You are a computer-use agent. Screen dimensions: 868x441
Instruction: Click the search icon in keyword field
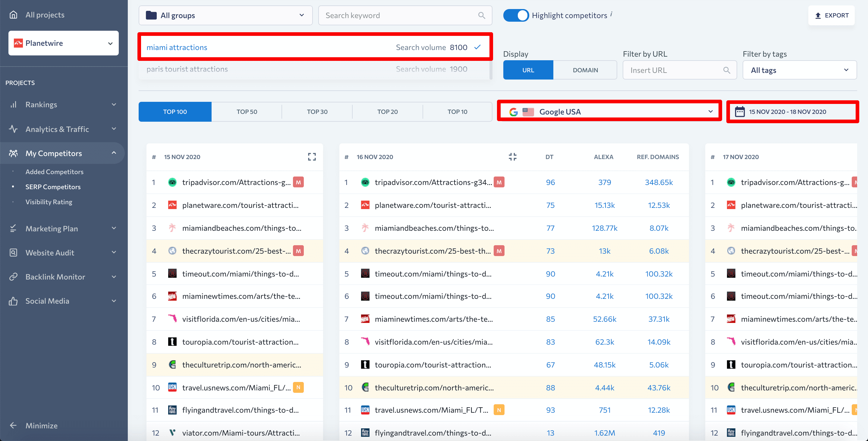pyautogui.click(x=482, y=15)
